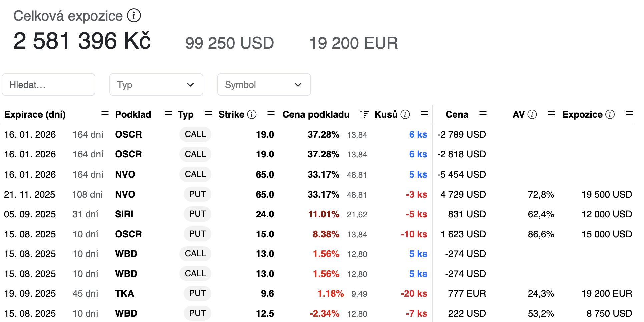Click price "-2 789 USD"
Viewport: 644px width, 322px height.
(462, 134)
